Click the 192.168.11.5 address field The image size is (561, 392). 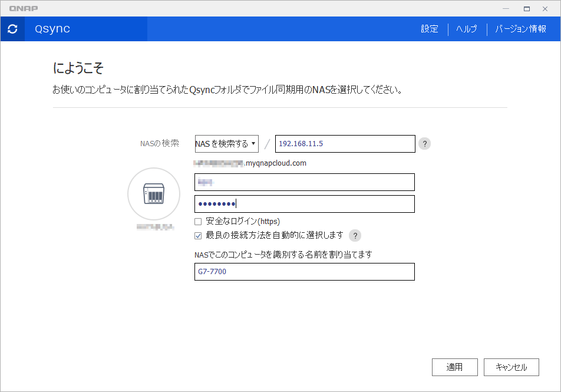tap(345, 144)
